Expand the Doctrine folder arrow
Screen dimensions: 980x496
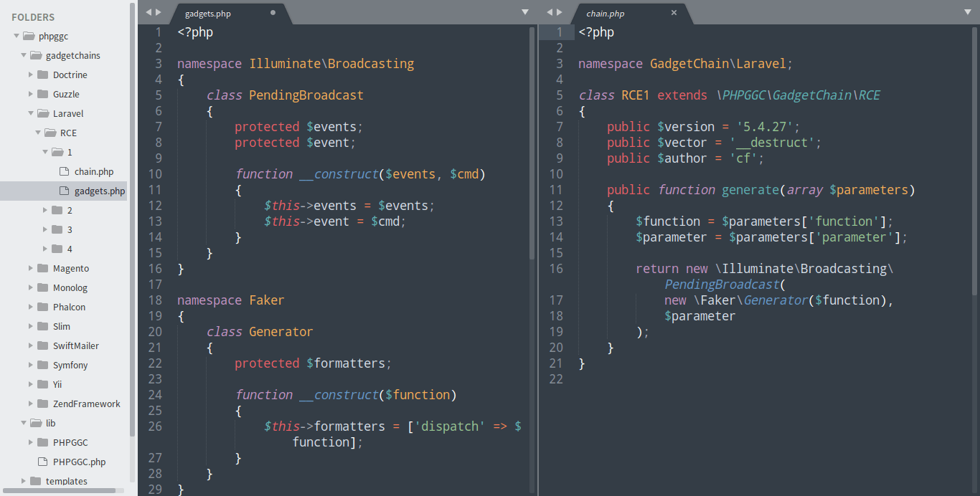(x=30, y=75)
